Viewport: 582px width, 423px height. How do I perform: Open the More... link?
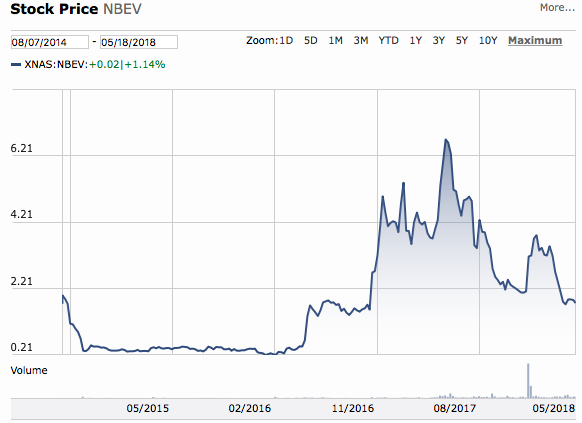[557, 7]
